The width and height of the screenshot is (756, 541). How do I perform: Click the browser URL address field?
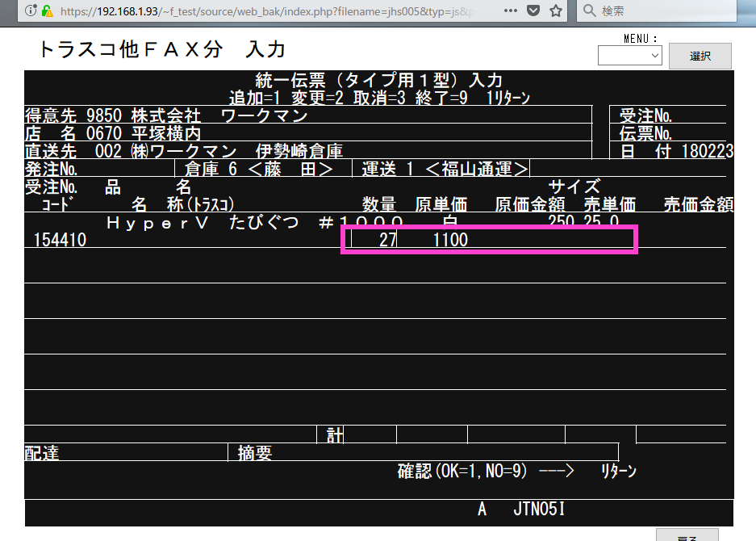click(266, 11)
